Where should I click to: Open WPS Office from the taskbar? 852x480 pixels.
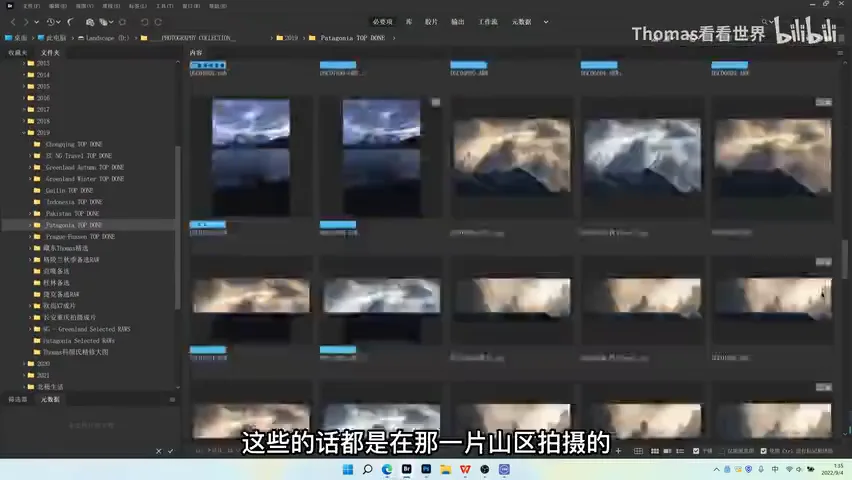click(x=465, y=470)
